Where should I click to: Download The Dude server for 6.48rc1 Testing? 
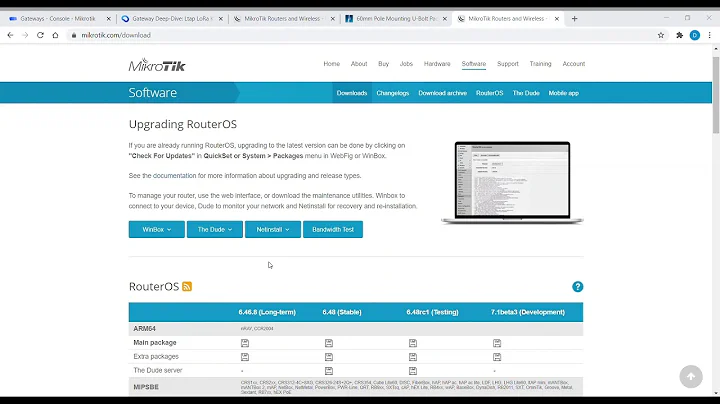pyautogui.click(x=413, y=370)
